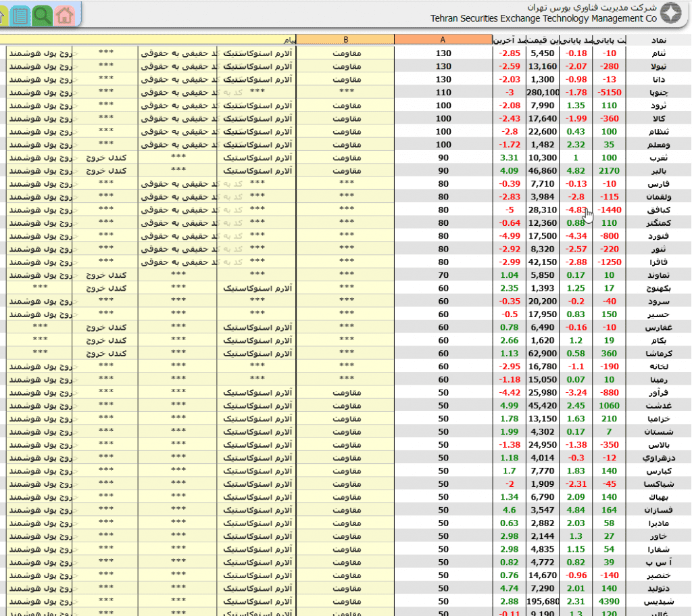Click the blue list view icon

(21, 14)
